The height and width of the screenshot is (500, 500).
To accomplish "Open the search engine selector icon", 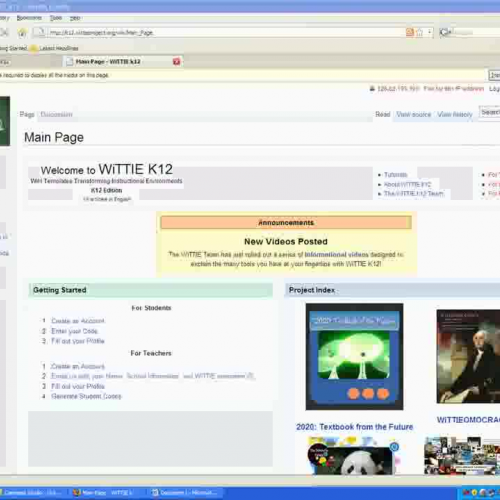I will pos(445,32).
